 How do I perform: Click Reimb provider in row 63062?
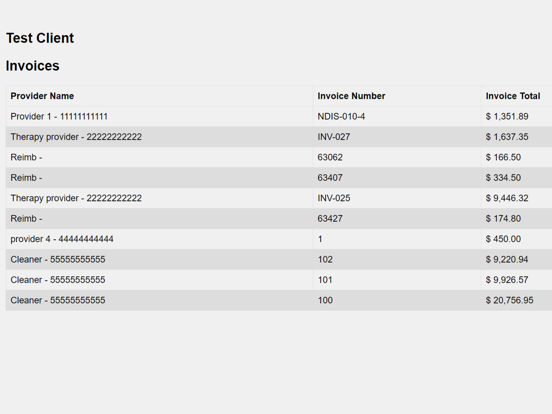26,157
